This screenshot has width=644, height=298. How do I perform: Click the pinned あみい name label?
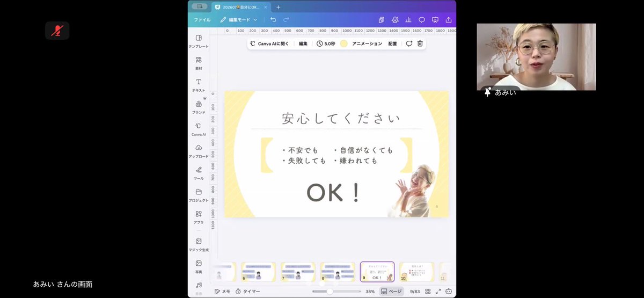point(500,92)
